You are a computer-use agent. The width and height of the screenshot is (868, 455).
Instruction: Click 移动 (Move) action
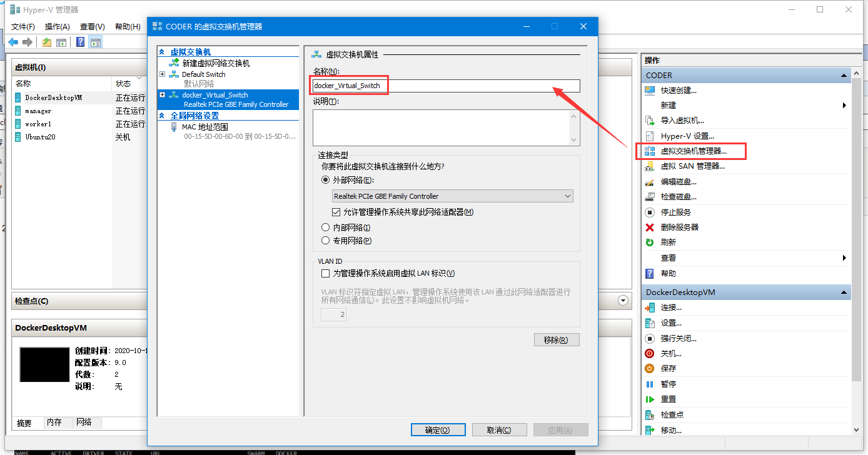671,430
